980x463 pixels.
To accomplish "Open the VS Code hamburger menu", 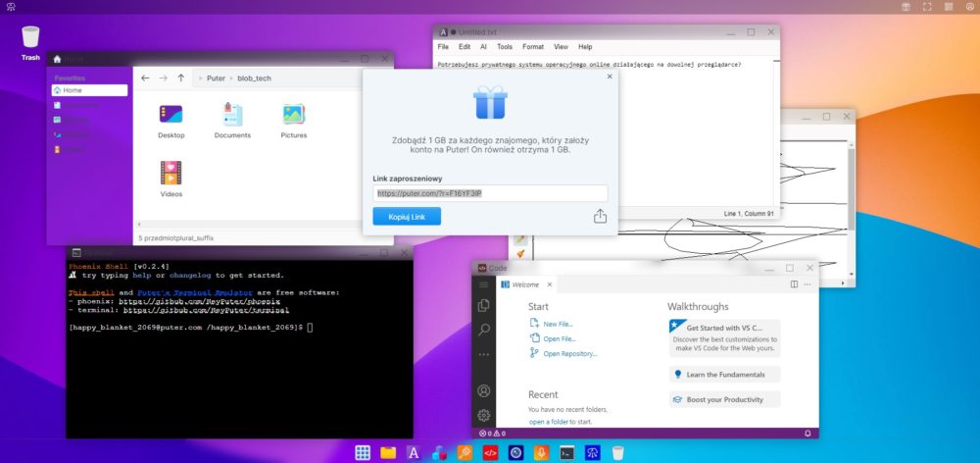I will (x=484, y=284).
